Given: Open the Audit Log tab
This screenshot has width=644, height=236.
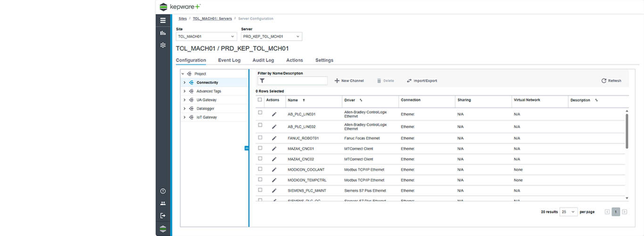Looking at the screenshot, I should (263, 60).
